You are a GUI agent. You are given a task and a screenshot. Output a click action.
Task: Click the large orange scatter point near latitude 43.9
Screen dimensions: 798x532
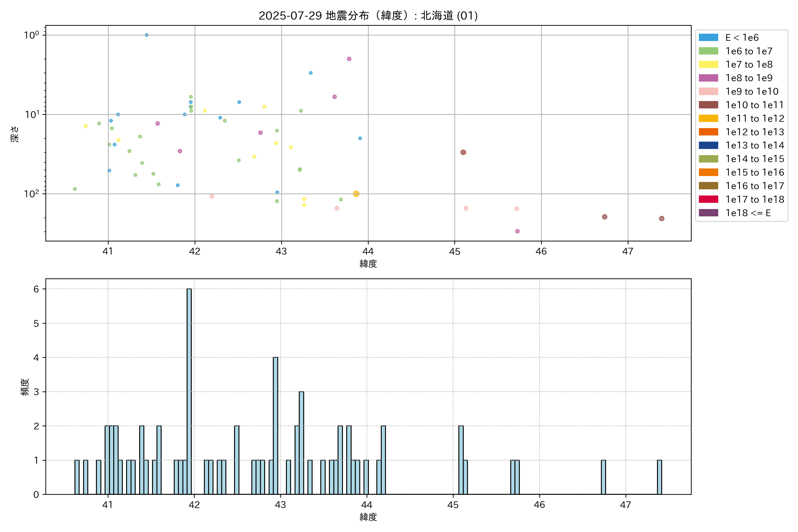coord(356,194)
